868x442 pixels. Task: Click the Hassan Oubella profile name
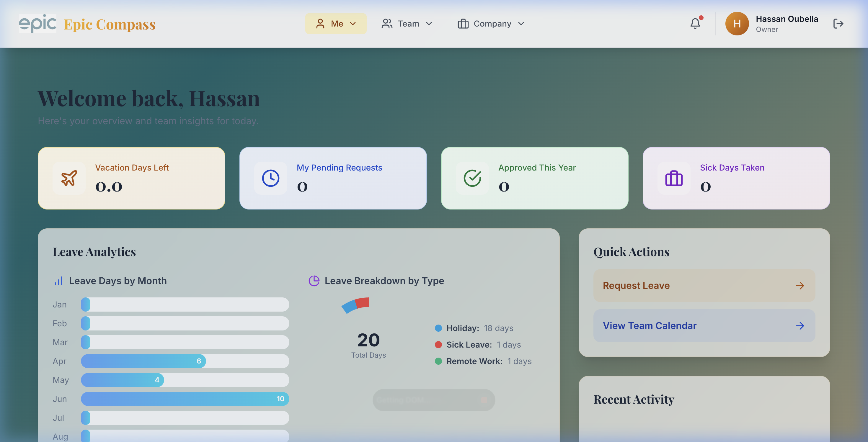pos(787,19)
